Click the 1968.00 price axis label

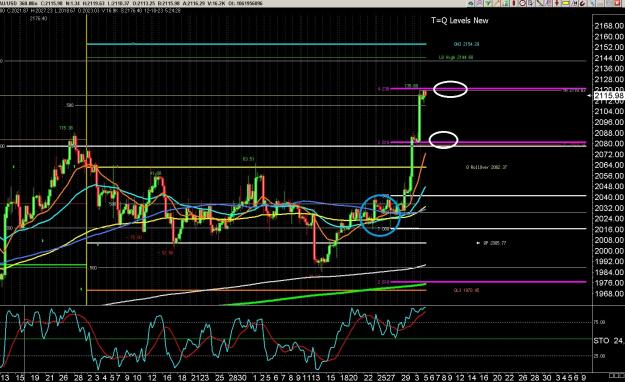[x=609, y=294]
